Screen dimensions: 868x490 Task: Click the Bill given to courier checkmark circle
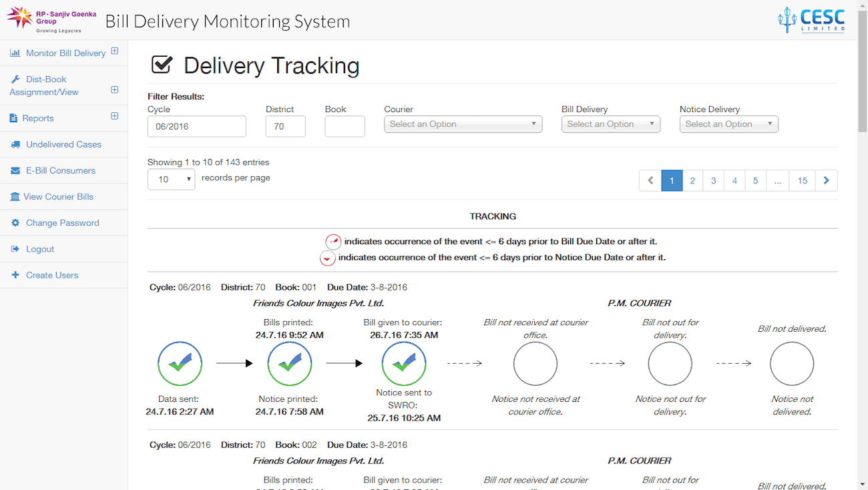tap(404, 364)
